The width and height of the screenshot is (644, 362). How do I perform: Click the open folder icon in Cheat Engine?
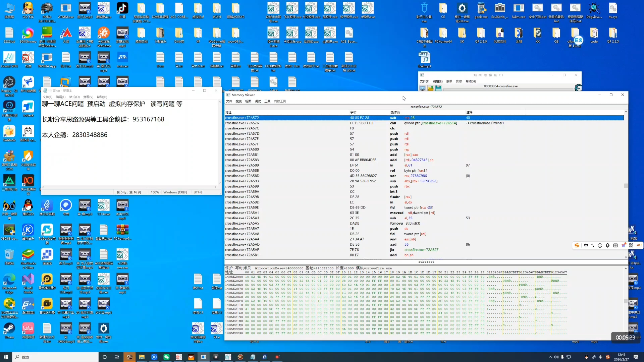(x=430, y=88)
